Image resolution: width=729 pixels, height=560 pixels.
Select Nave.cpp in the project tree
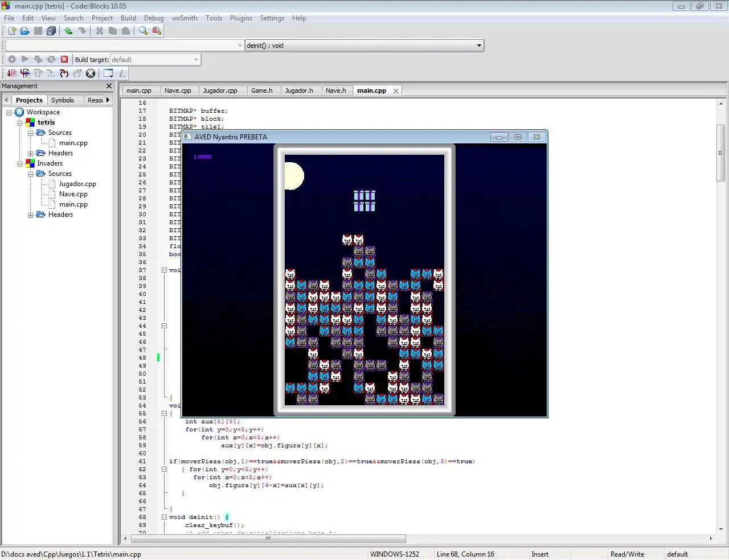pyautogui.click(x=73, y=195)
